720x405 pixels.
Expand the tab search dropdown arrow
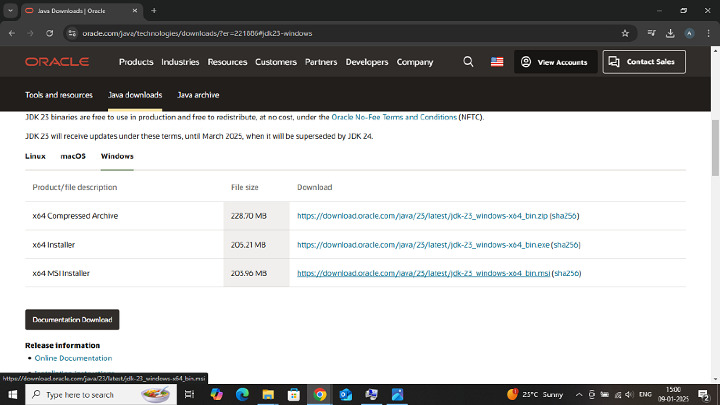[10, 11]
